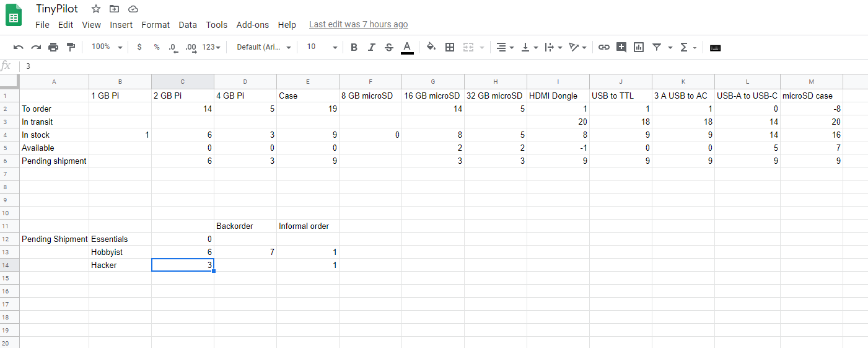Open the File menu
The width and height of the screenshot is (868, 348).
tap(42, 25)
